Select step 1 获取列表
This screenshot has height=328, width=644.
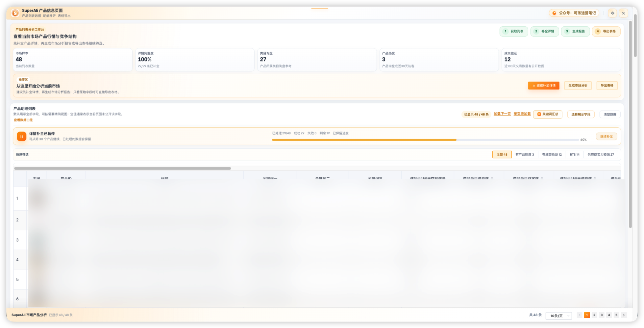[x=514, y=31]
